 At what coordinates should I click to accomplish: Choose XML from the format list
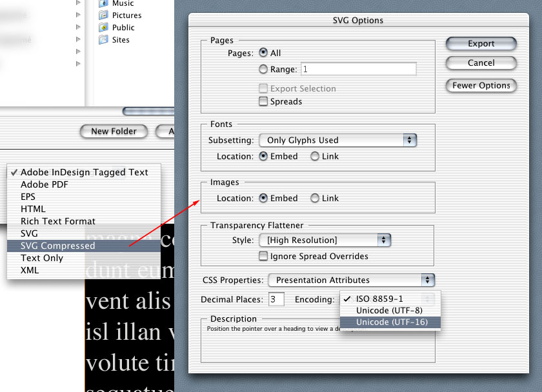pos(84,270)
